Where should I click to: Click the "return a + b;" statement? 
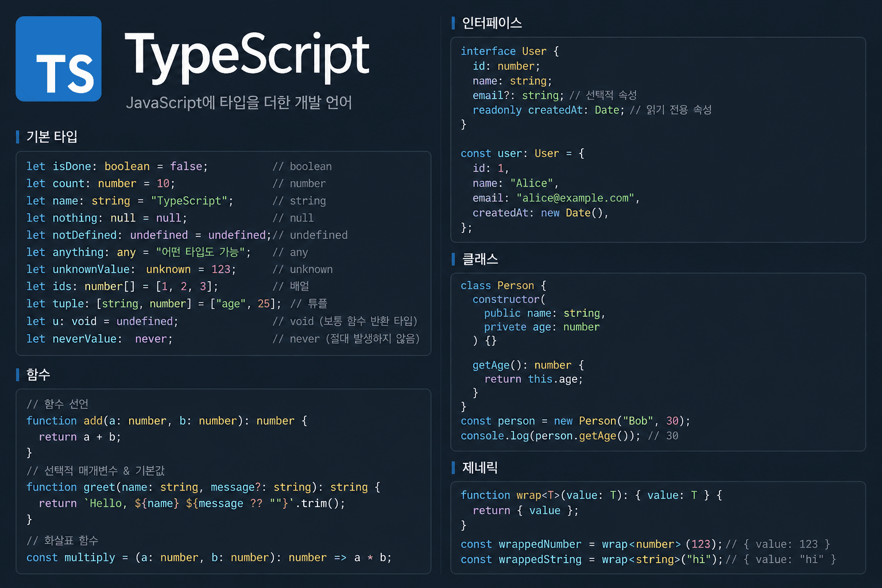[x=80, y=437]
